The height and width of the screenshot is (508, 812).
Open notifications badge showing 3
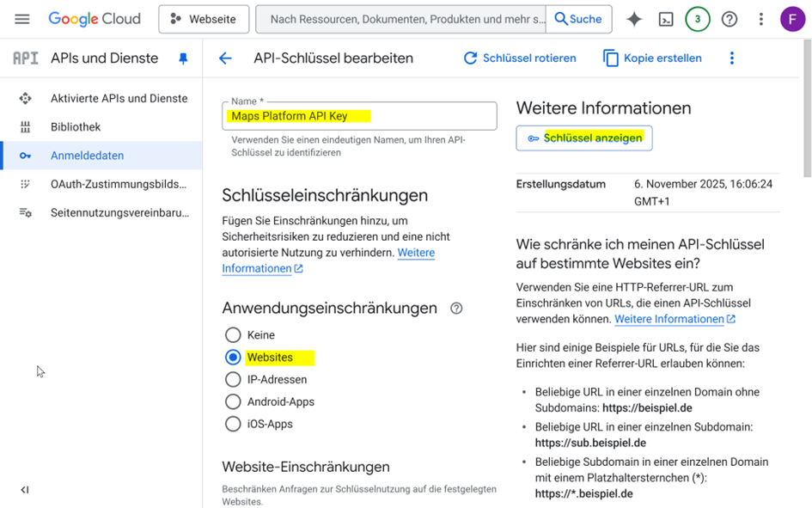pyautogui.click(x=698, y=19)
